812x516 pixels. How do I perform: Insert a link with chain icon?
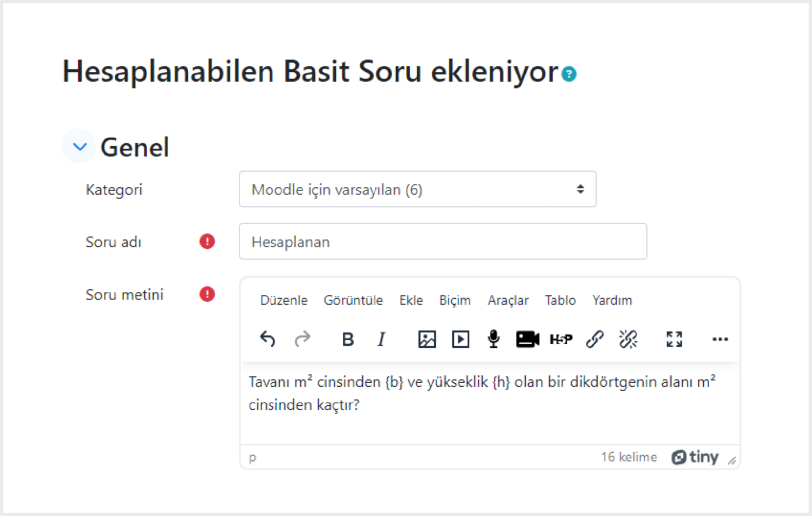pos(595,339)
